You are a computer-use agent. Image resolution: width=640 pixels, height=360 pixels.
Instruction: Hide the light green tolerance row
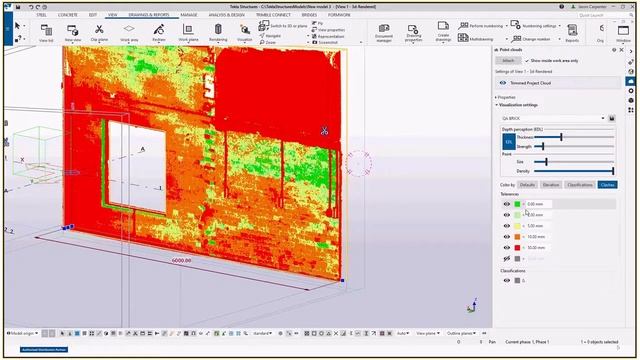(507, 215)
